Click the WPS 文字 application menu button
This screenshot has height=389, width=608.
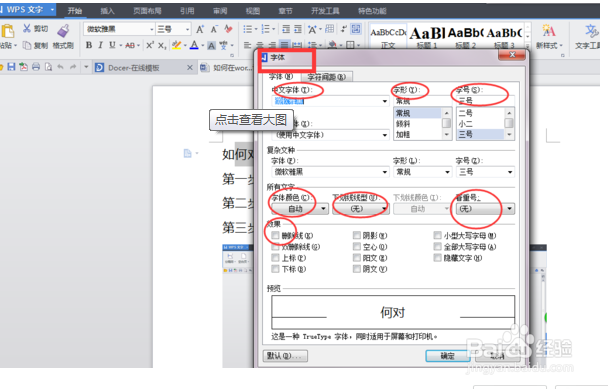coord(28,10)
